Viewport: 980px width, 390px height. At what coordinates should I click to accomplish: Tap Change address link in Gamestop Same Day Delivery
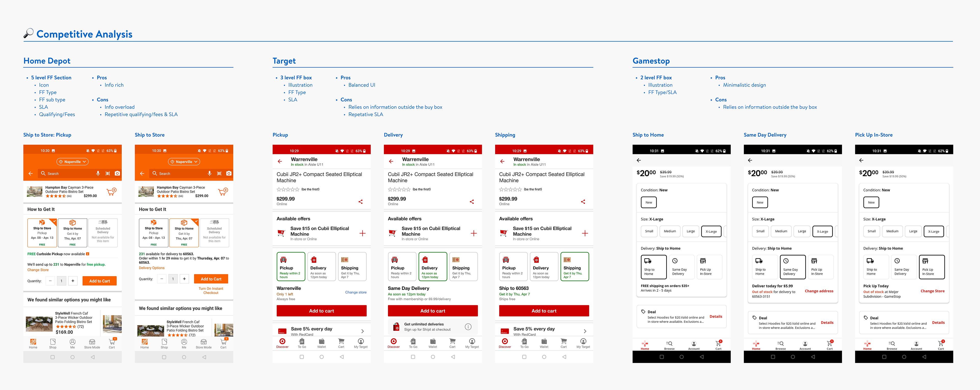tap(819, 291)
